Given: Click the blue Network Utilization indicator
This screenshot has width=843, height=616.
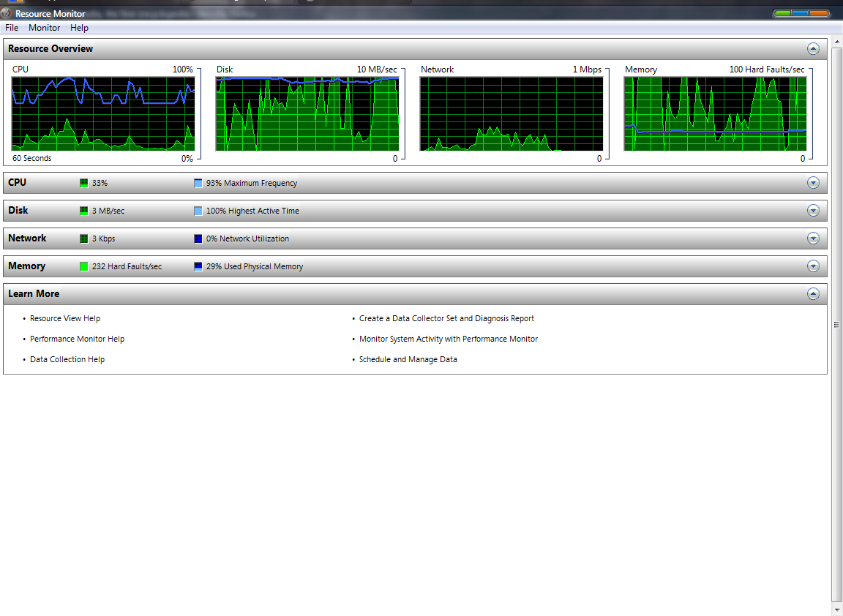Looking at the screenshot, I should (x=197, y=238).
